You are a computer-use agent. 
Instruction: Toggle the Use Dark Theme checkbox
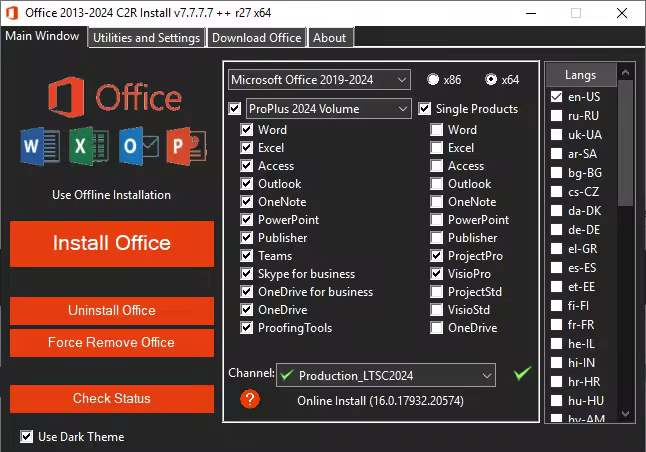click(27, 437)
